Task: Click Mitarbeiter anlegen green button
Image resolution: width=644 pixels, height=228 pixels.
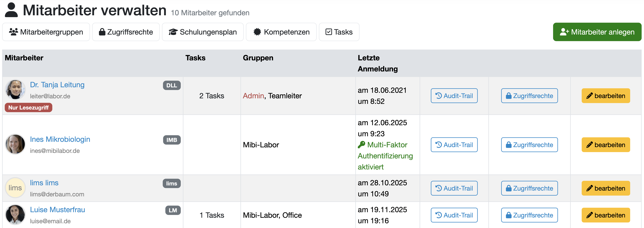Action: tap(597, 32)
